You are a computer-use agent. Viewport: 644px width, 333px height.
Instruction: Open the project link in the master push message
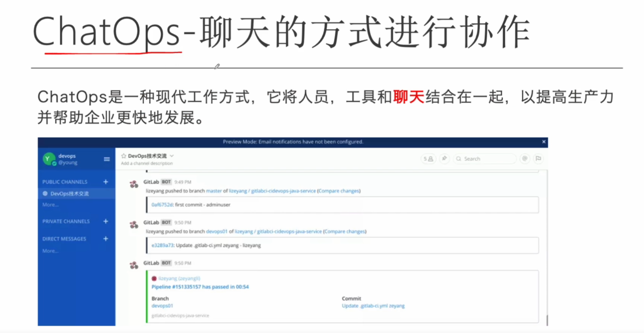pyautogui.click(x=272, y=191)
